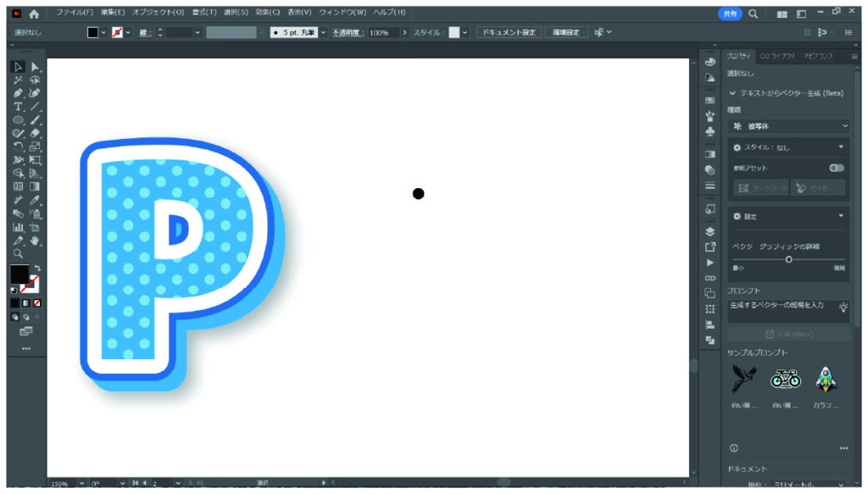Screen dimensions: 868x494
Task: Collapse テキストからベクター生成 (Beta) section
Action: (x=733, y=93)
